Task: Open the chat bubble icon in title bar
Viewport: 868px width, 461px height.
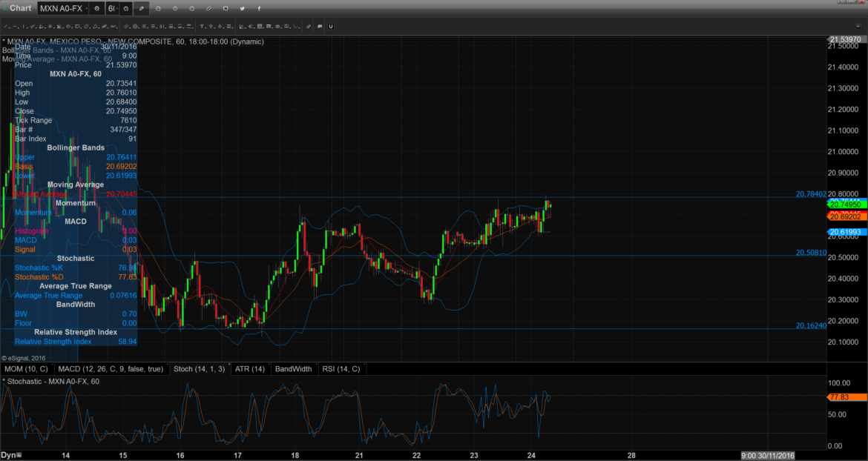Action: coord(226,8)
